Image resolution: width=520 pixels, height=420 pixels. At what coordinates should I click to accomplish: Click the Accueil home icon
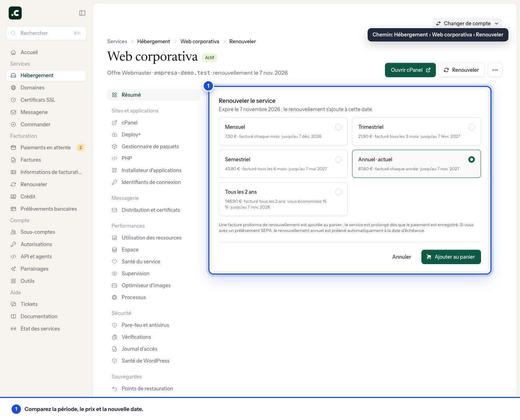pos(13,52)
